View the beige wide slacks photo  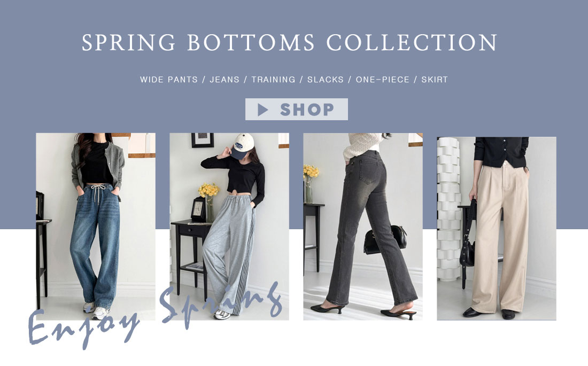[x=497, y=228]
